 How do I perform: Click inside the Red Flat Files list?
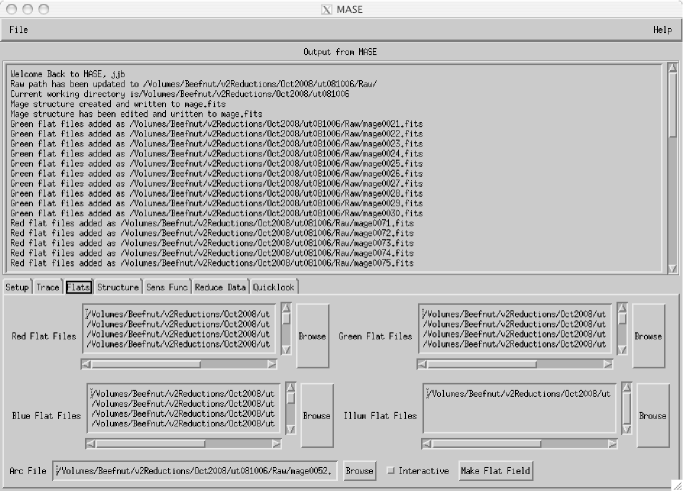click(x=179, y=329)
